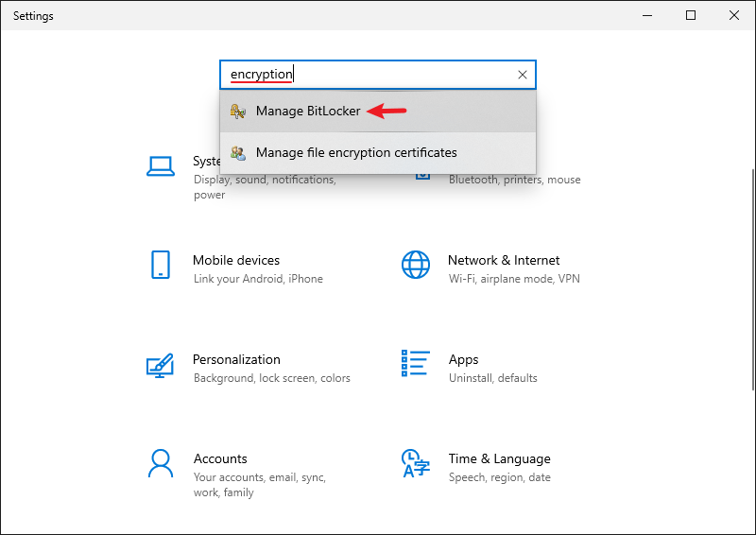The width and height of the screenshot is (756, 535).
Task: Click 'Wi-Fi, airplane mode, VPN' description
Action: [514, 279]
